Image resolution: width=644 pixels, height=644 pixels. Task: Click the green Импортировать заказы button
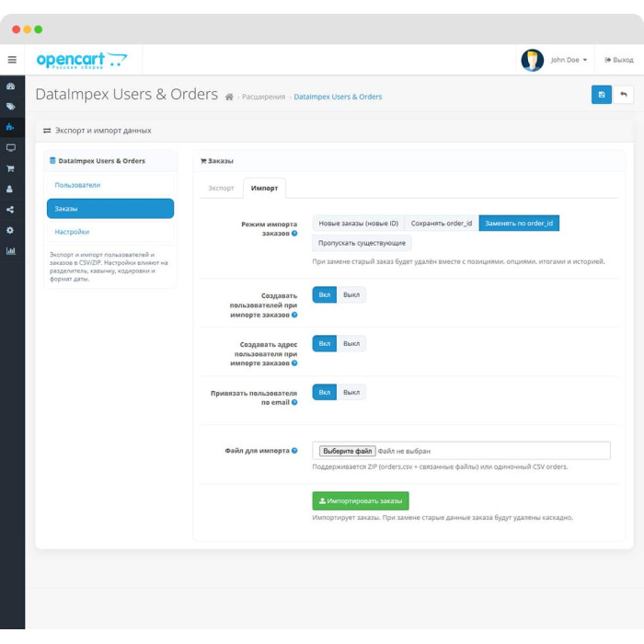(361, 501)
